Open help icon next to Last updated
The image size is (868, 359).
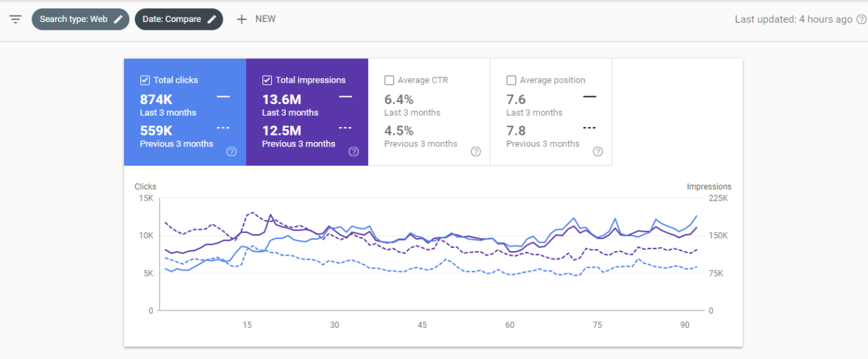[861, 19]
